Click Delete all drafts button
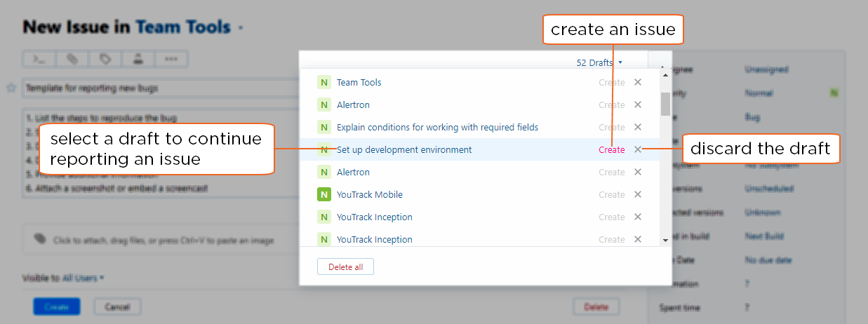This screenshot has width=868, height=324. tap(345, 266)
